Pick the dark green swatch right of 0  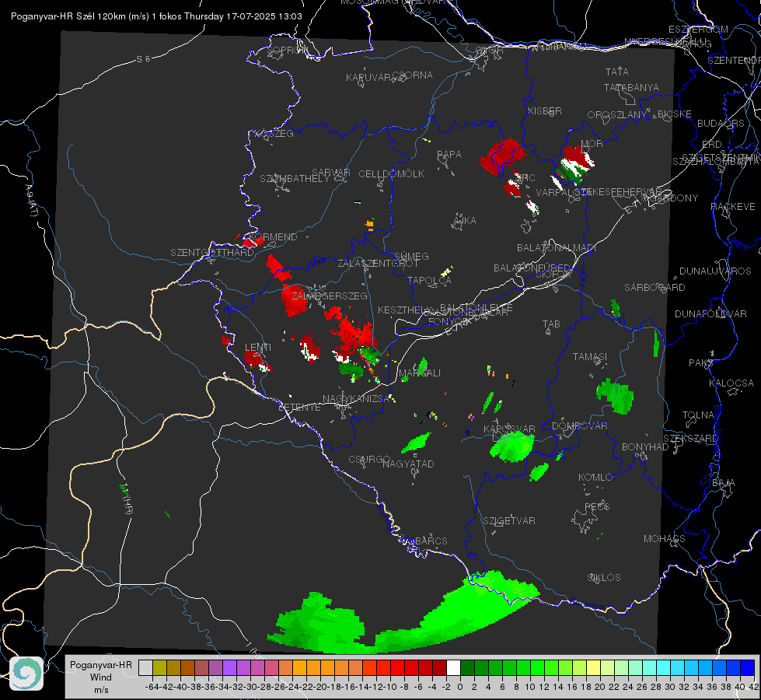coord(467,667)
